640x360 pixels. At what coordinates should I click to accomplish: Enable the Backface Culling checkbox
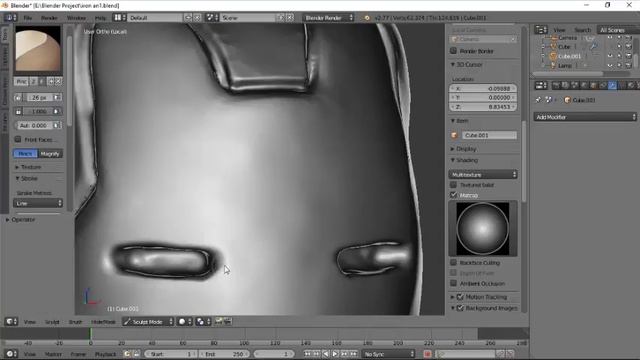pos(453,262)
